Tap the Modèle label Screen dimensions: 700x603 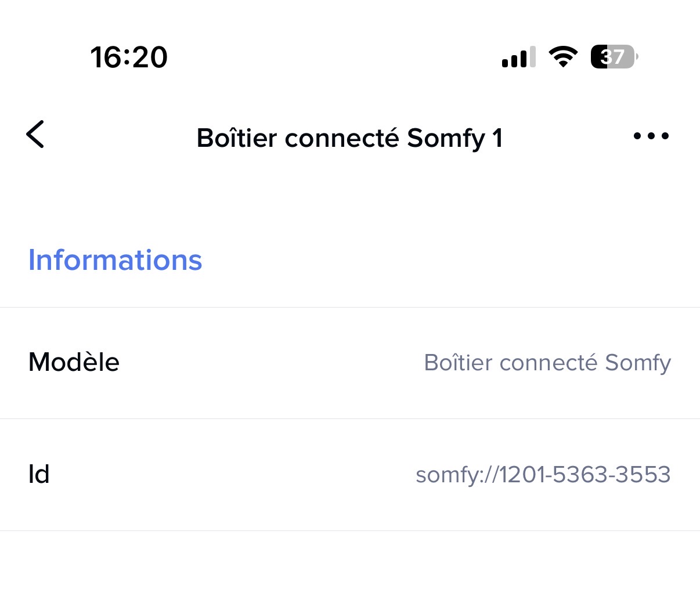(x=74, y=362)
